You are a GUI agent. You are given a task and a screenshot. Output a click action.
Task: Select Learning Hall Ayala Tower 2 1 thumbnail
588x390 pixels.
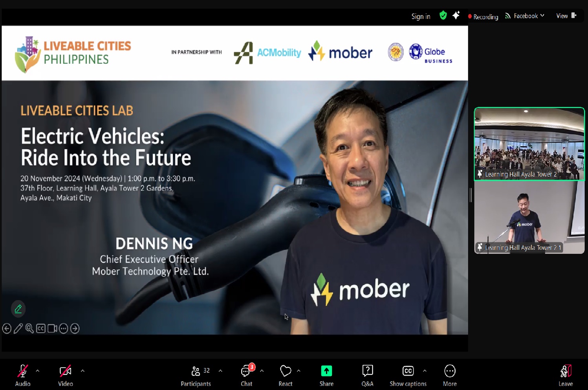(529, 217)
